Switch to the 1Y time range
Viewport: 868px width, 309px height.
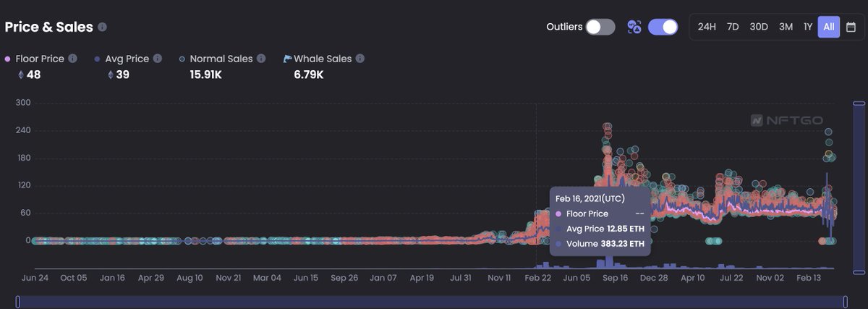pyautogui.click(x=807, y=27)
